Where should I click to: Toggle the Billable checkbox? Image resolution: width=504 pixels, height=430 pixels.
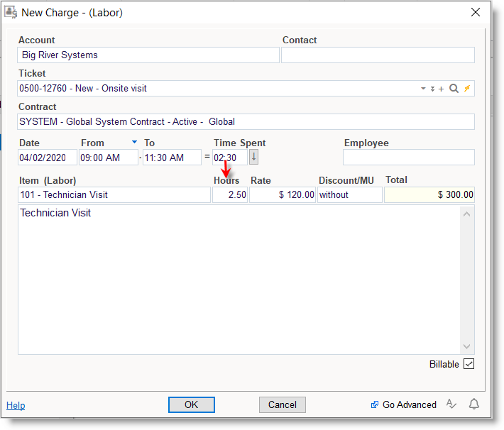(469, 364)
